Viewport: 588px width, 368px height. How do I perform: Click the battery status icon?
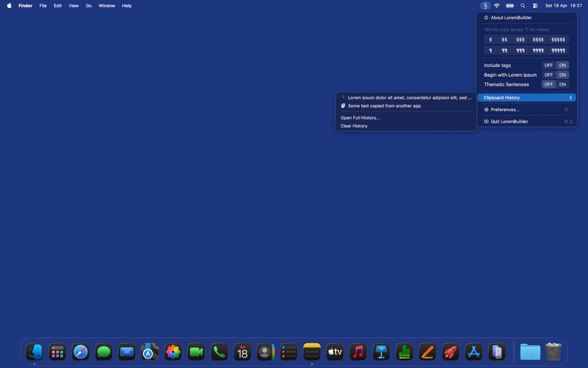click(510, 6)
